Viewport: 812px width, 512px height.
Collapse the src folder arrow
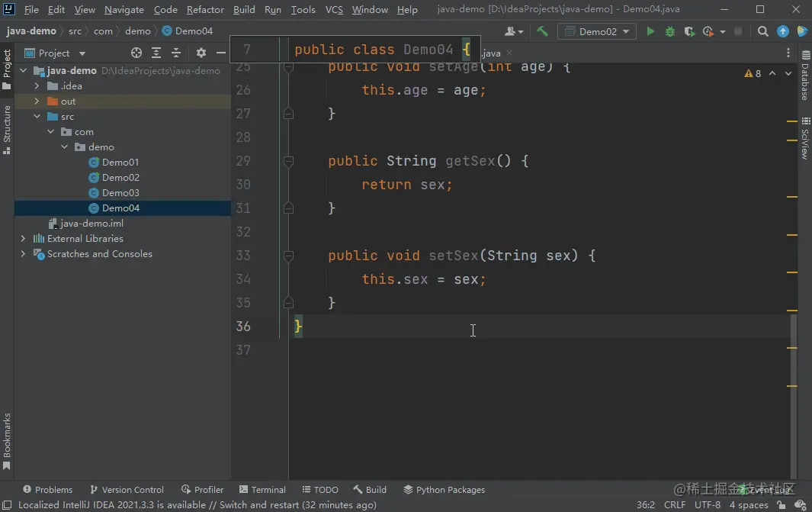coord(37,117)
